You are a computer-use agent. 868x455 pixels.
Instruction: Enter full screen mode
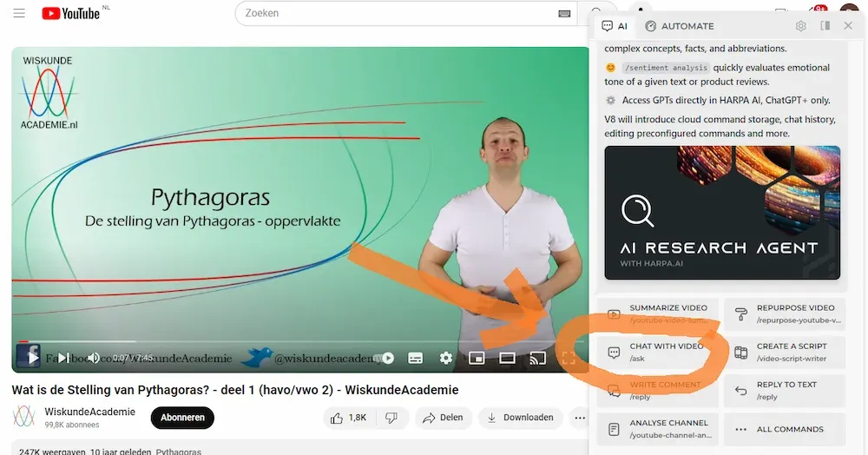(569, 358)
